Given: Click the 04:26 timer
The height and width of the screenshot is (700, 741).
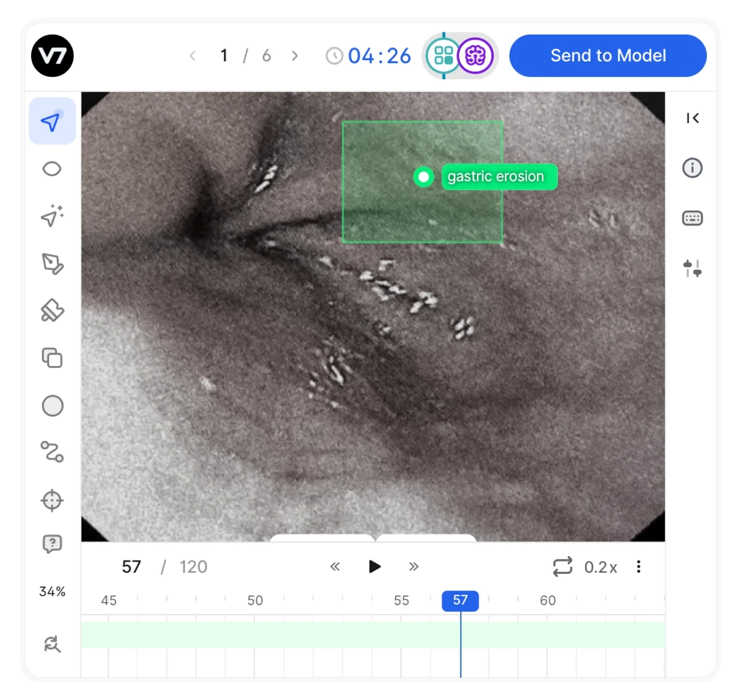Looking at the screenshot, I should (379, 56).
